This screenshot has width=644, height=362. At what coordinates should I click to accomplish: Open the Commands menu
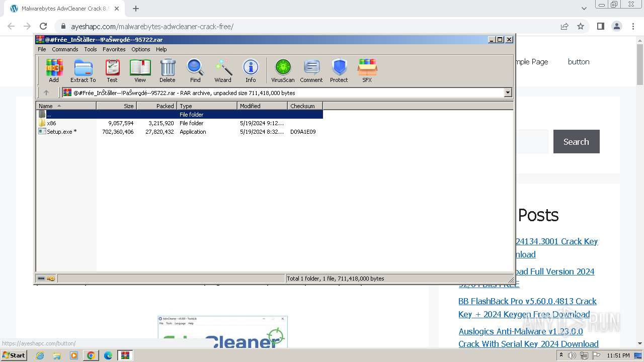(x=65, y=49)
